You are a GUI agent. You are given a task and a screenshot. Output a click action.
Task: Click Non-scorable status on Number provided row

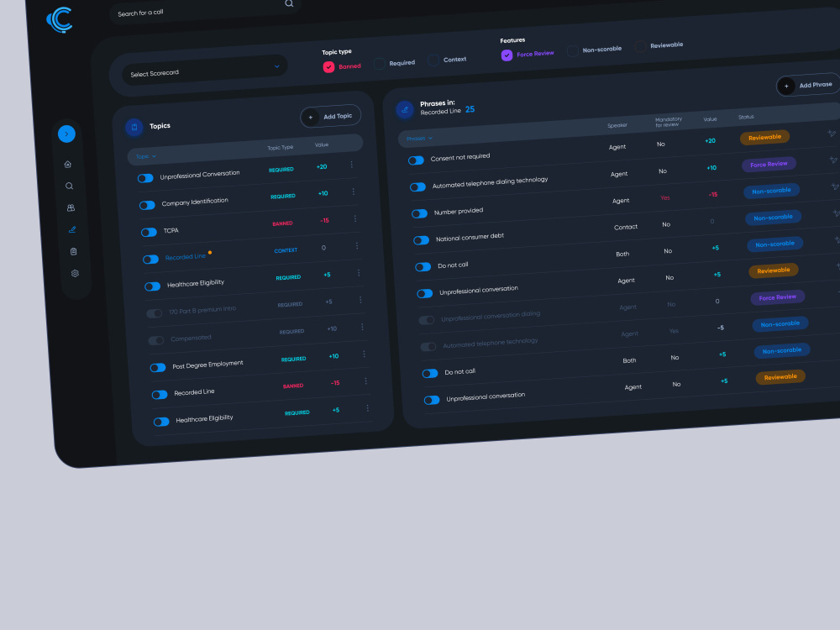771,191
